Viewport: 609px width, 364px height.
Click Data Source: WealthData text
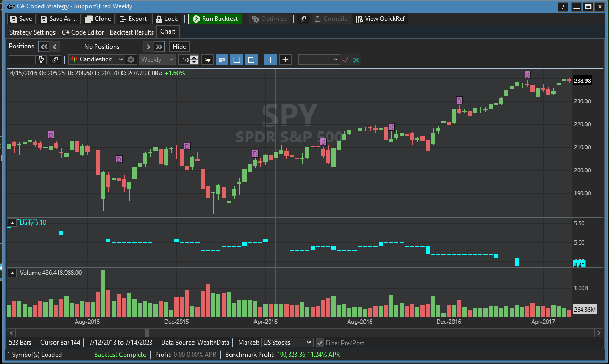tap(195, 342)
